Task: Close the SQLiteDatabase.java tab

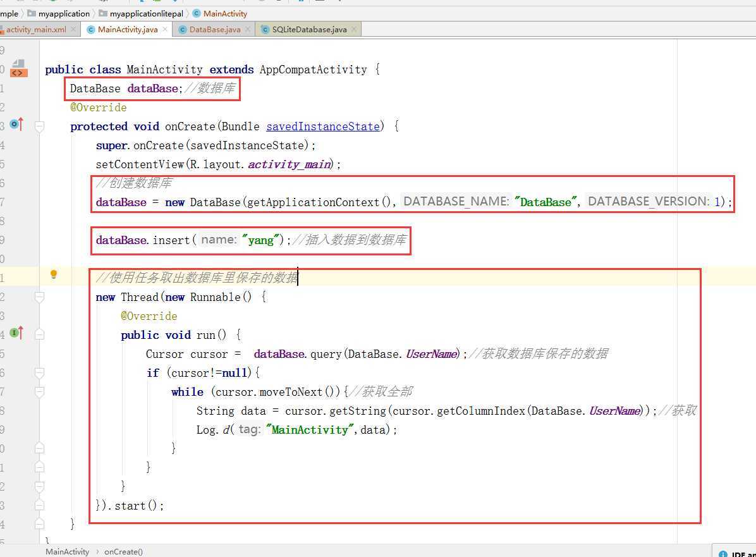Action: coord(354,29)
